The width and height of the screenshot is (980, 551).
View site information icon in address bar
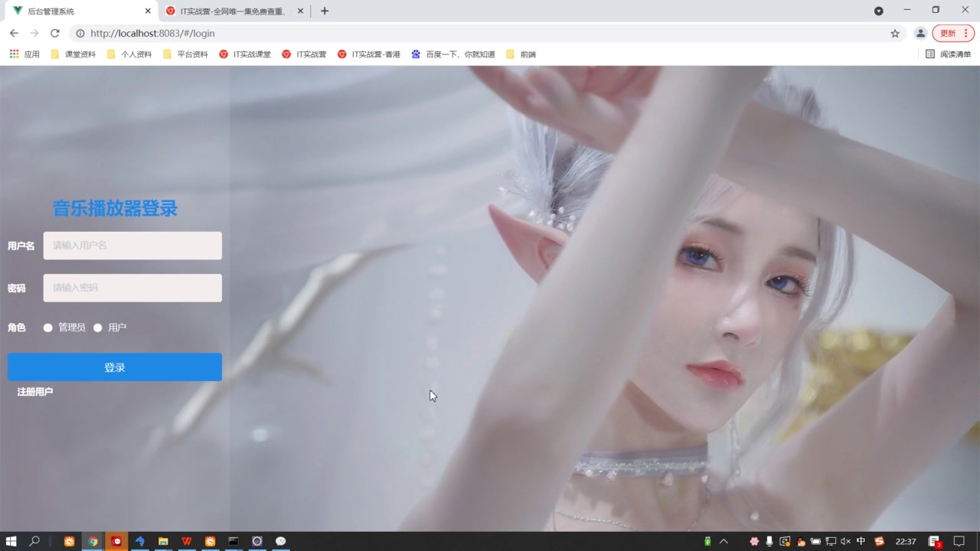click(80, 33)
